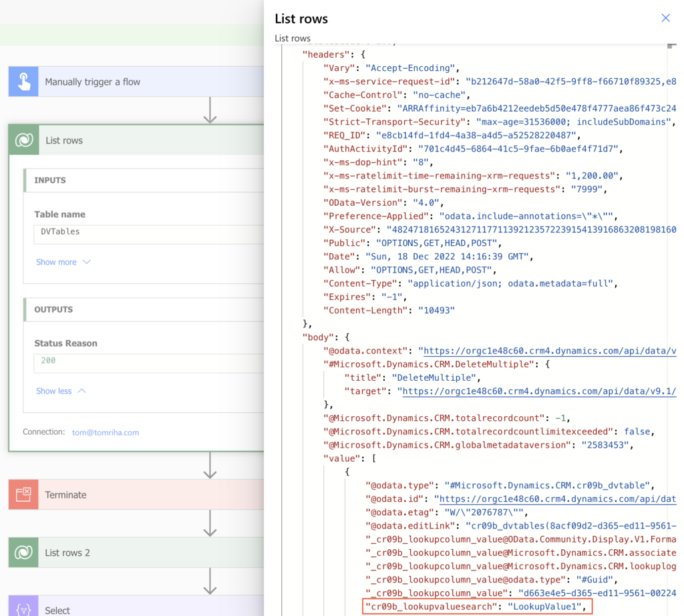684x616 pixels.
Task: Open the tom@tomriha.com connection link
Action: [x=106, y=432]
